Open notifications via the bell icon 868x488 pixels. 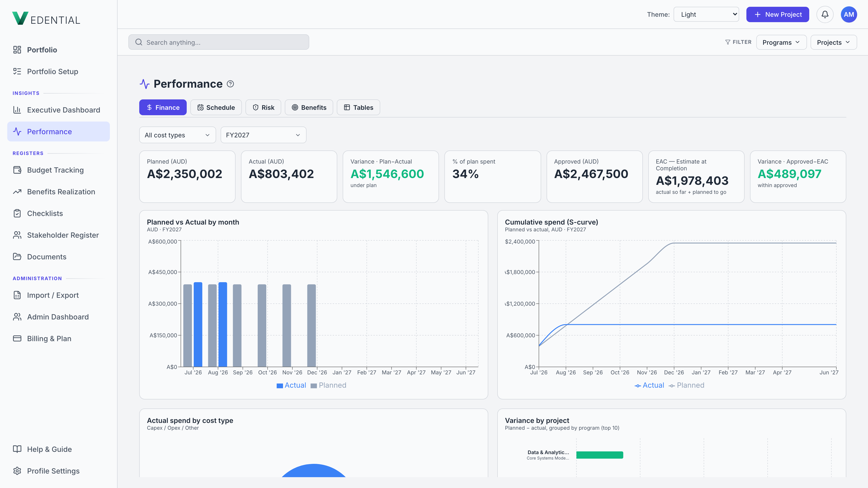pos(825,14)
